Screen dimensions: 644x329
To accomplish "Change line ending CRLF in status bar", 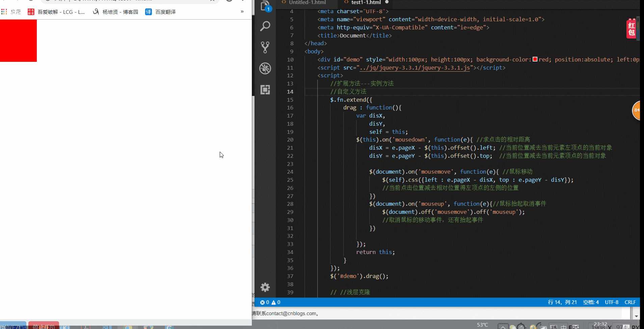I will pos(630,302).
